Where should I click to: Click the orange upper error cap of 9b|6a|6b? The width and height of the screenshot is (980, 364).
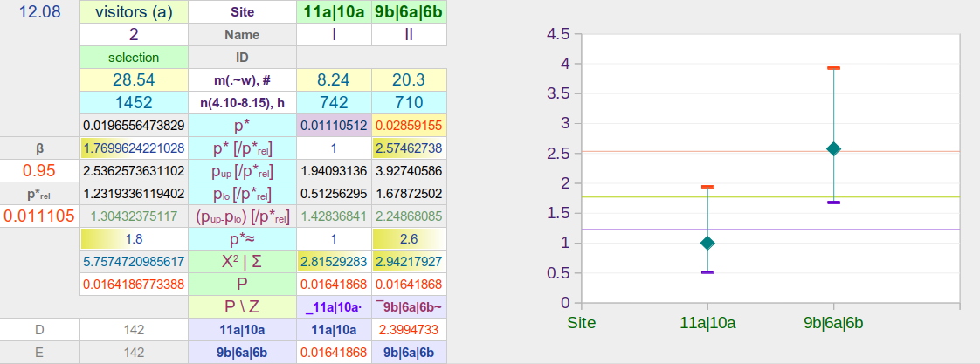coord(833,68)
